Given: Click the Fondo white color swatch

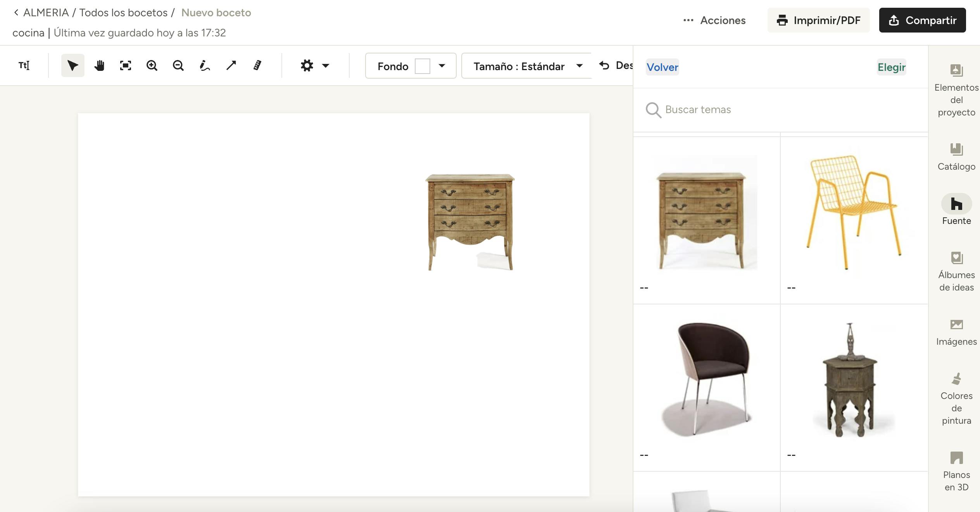Looking at the screenshot, I should [x=422, y=66].
